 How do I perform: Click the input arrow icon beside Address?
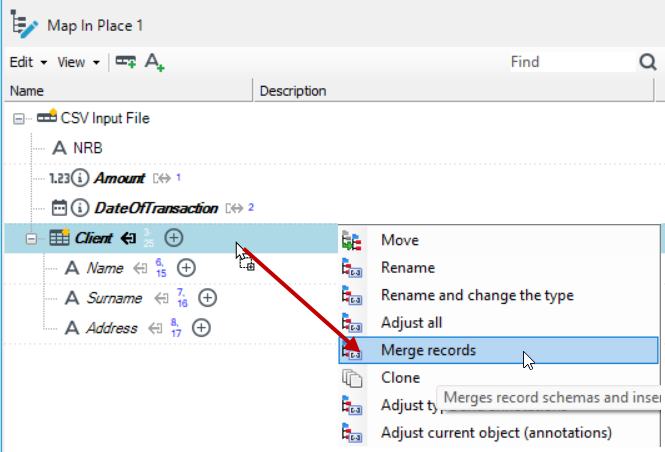tap(155, 328)
